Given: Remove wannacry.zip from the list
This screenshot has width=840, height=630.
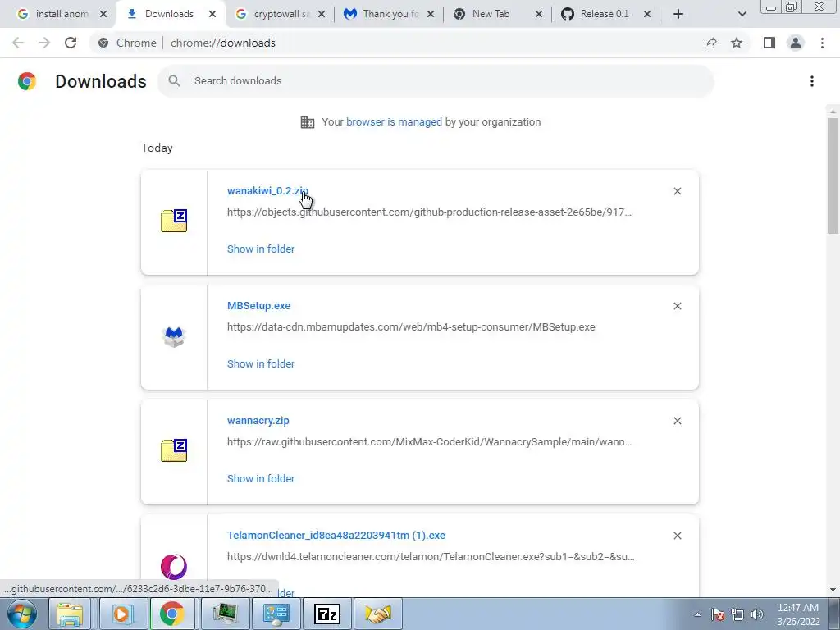Looking at the screenshot, I should pos(677,421).
